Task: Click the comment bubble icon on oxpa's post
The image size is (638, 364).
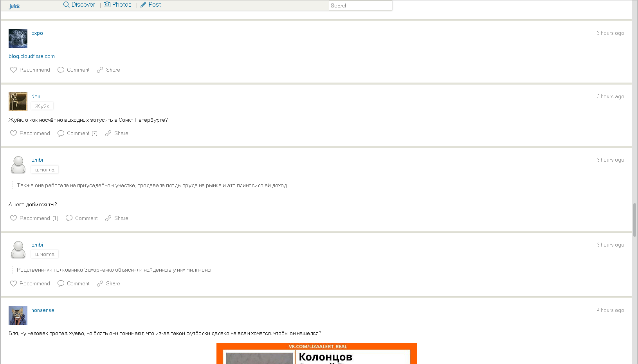Action: (61, 70)
